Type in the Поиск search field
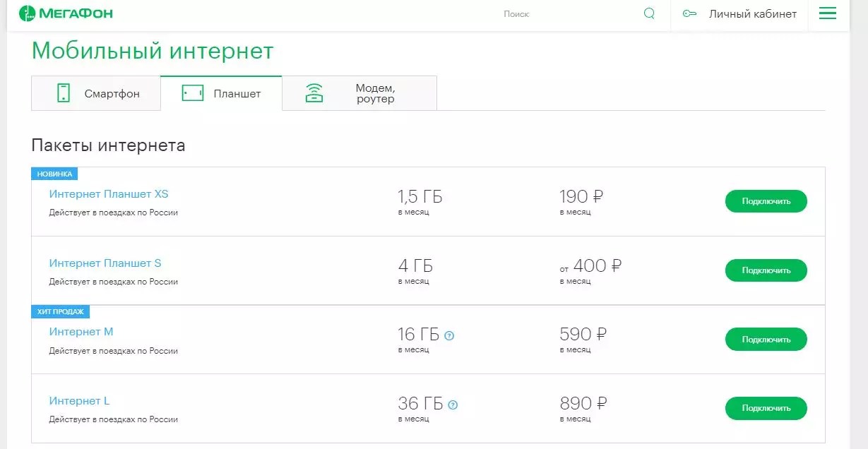 coord(565,13)
